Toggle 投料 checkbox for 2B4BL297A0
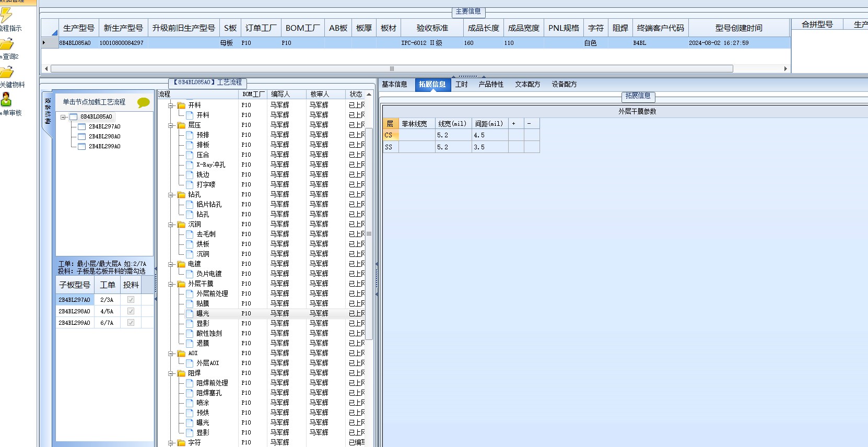 (x=131, y=300)
